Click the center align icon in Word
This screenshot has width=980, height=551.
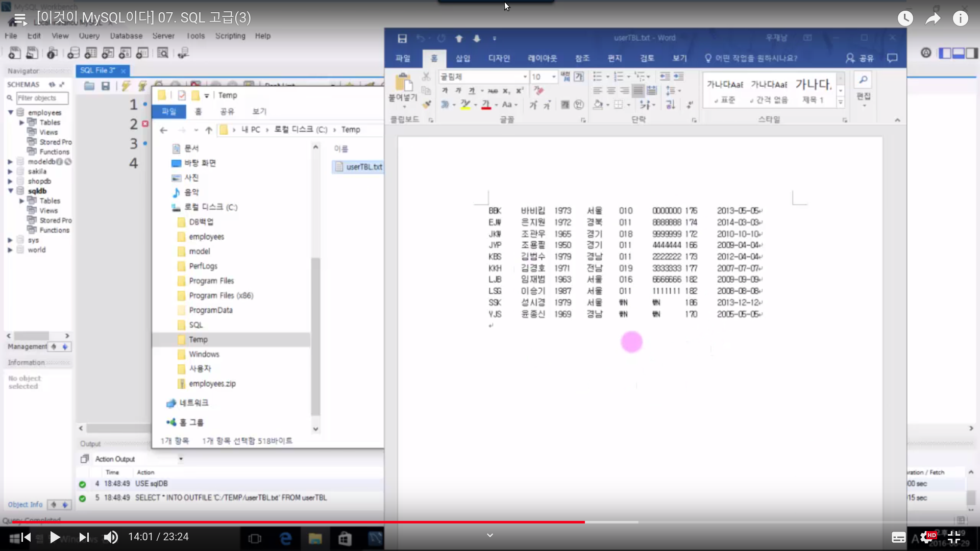tap(611, 90)
